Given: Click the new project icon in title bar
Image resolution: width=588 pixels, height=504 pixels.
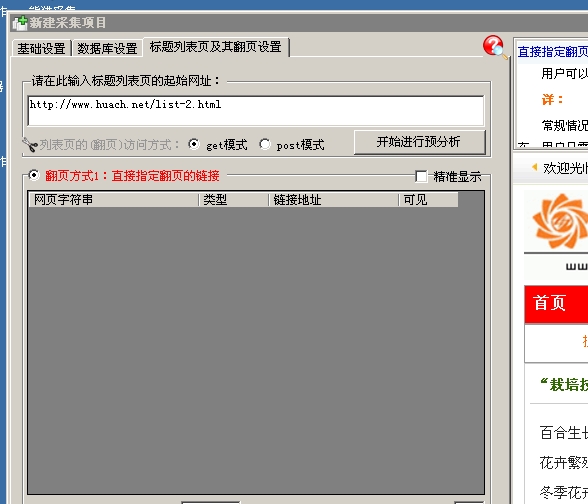Looking at the screenshot, I should 20,23.
